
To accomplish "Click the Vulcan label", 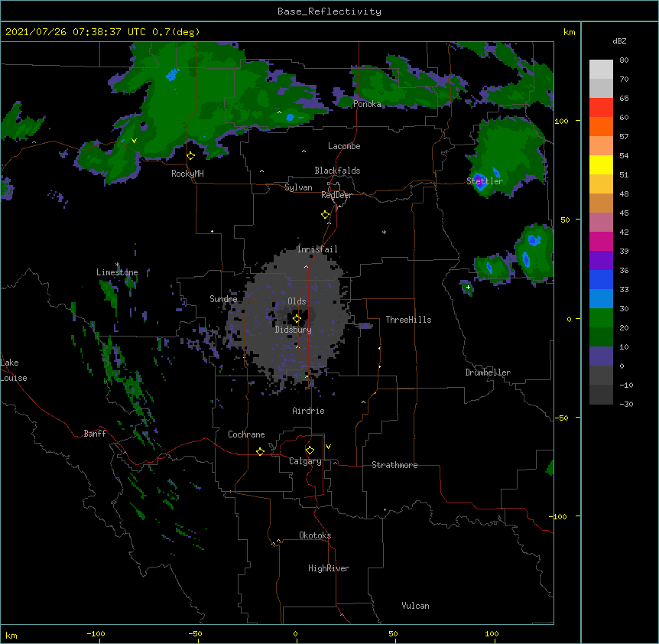I will pos(415,606).
